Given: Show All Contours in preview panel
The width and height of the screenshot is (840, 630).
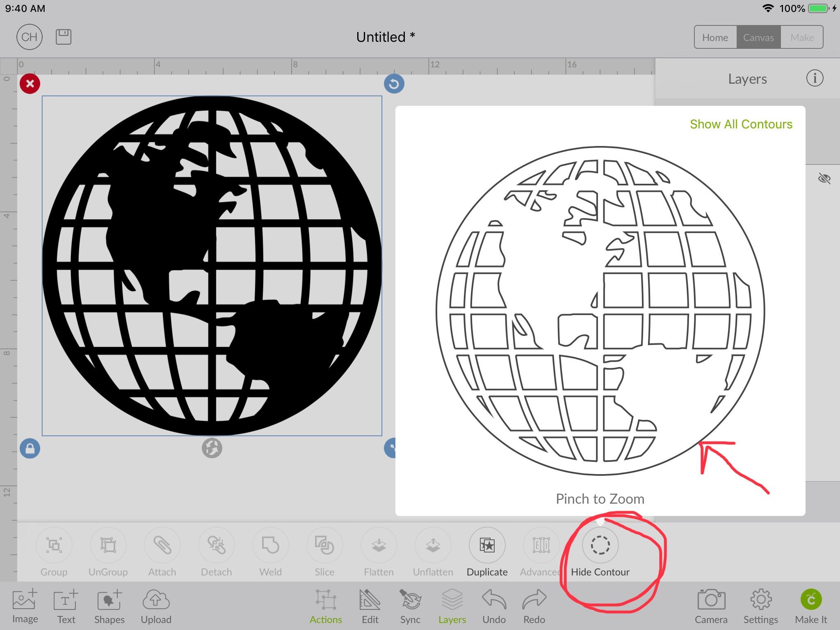Looking at the screenshot, I should (740, 124).
